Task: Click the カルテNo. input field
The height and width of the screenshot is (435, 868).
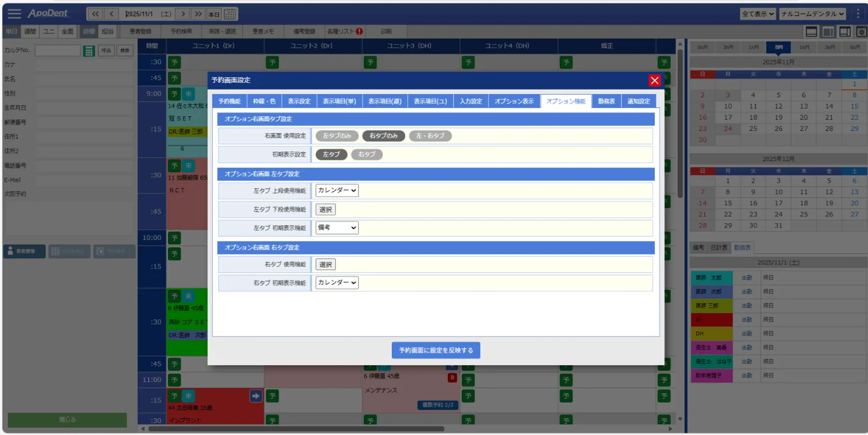Action: (x=58, y=51)
